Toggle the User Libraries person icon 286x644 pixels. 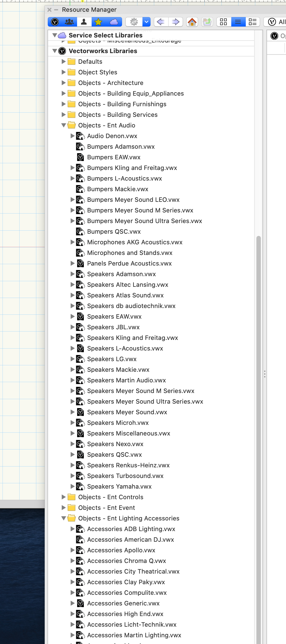click(x=84, y=22)
